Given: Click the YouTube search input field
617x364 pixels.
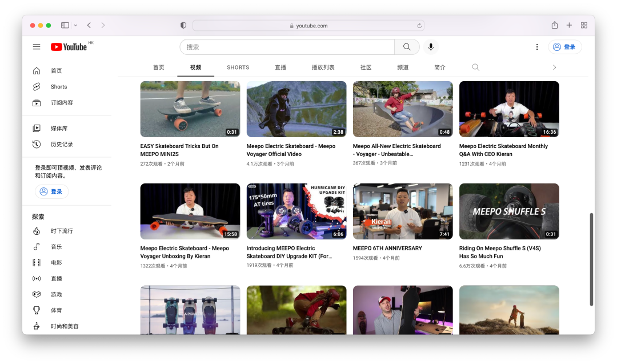Looking at the screenshot, I should tap(287, 47).
